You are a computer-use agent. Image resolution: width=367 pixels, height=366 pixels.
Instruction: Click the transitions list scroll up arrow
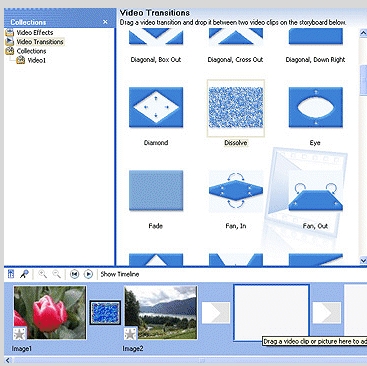(x=363, y=33)
